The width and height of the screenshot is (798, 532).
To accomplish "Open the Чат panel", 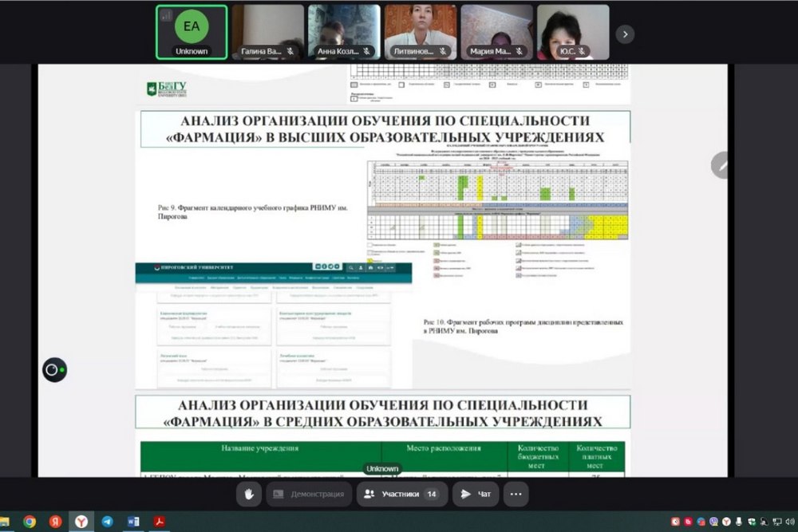I will pyautogui.click(x=476, y=494).
